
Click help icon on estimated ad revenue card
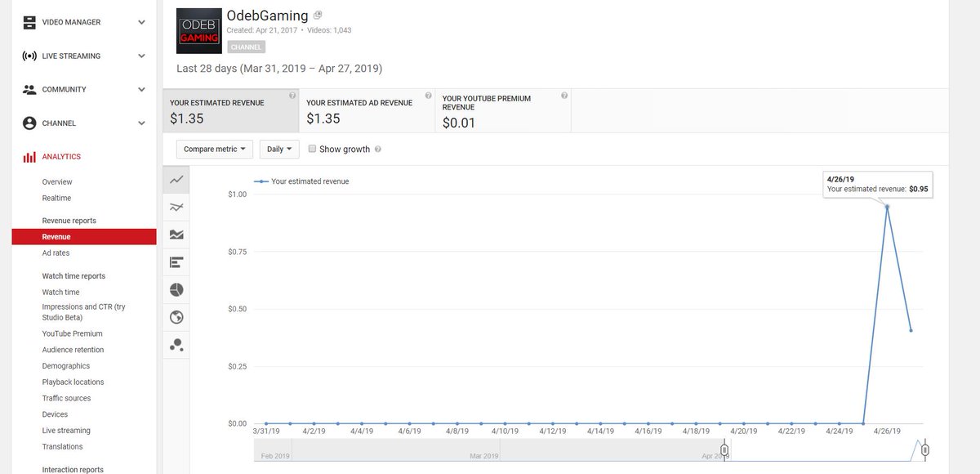tap(428, 96)
